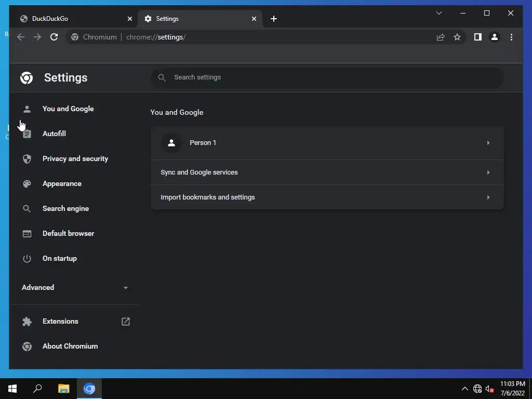Click the power icon beside On startup

(27, 259)
